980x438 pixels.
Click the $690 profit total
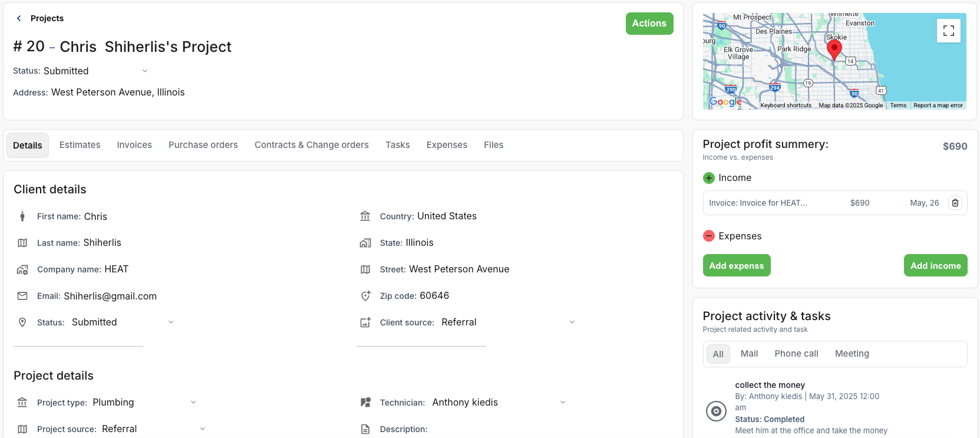click(x=955, y=146)
